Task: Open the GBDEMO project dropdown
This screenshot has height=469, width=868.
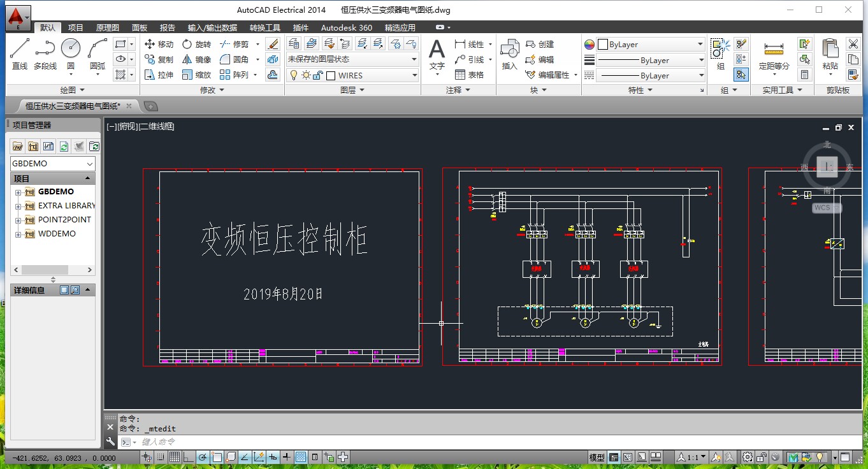Action: [x=53, y=164]
